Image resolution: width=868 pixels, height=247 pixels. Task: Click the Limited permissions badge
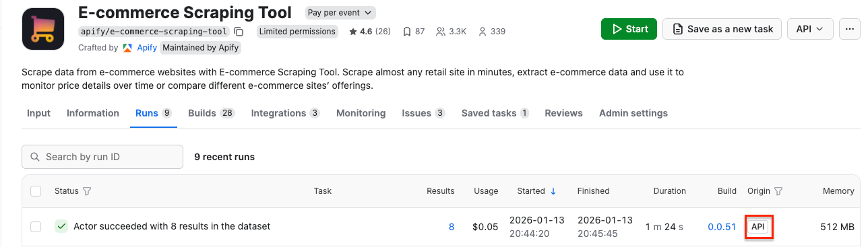(297, 32)
